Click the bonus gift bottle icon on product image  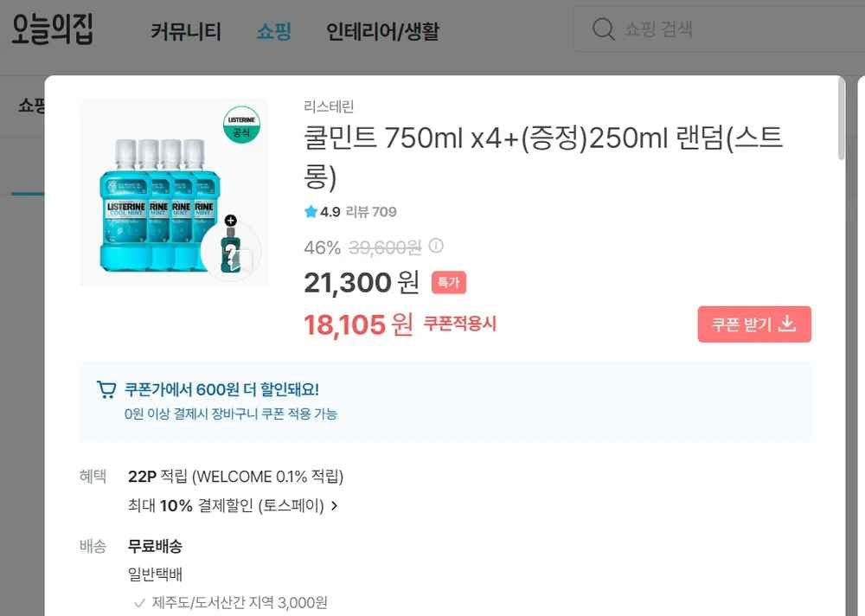tap(231, 253)
